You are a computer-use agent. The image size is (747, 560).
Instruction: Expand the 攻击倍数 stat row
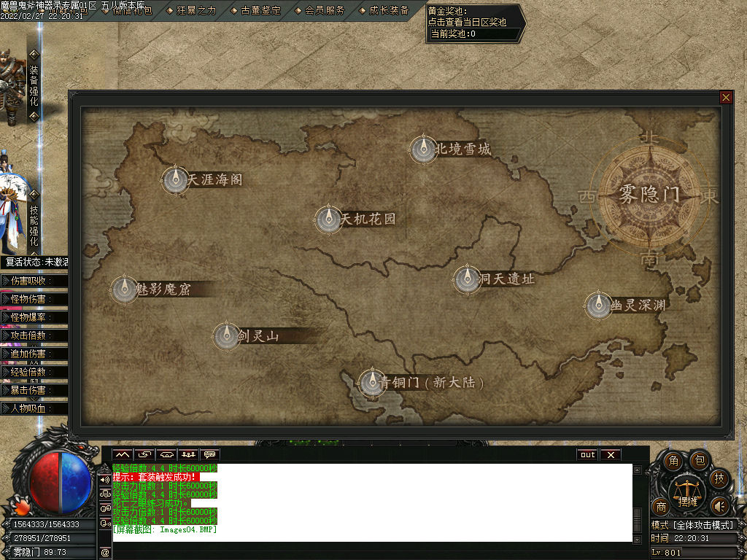tap(34, 335)
